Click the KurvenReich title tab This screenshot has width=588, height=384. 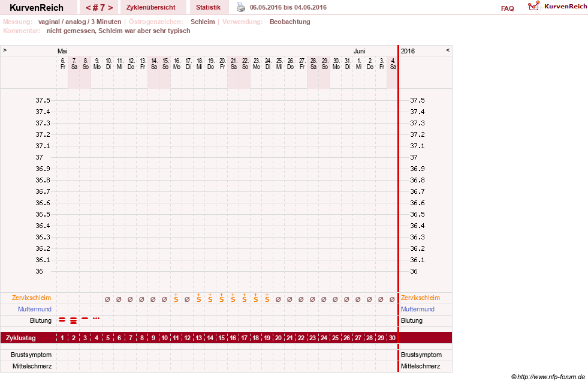pyautogui.click(x=37, y=8)
